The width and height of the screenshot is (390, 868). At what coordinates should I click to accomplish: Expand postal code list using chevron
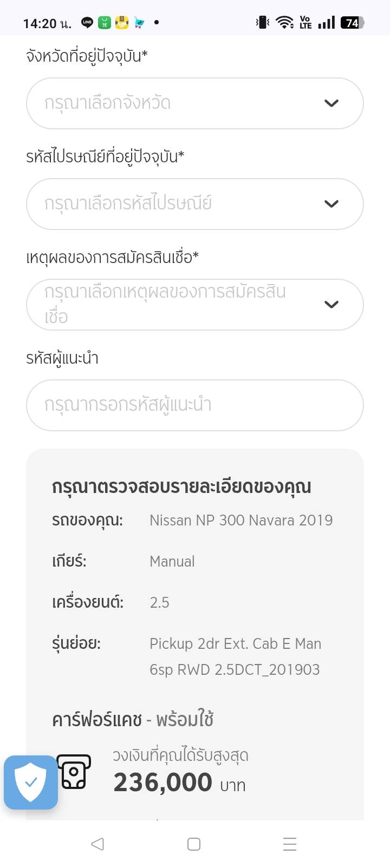(x=331, y=204)
